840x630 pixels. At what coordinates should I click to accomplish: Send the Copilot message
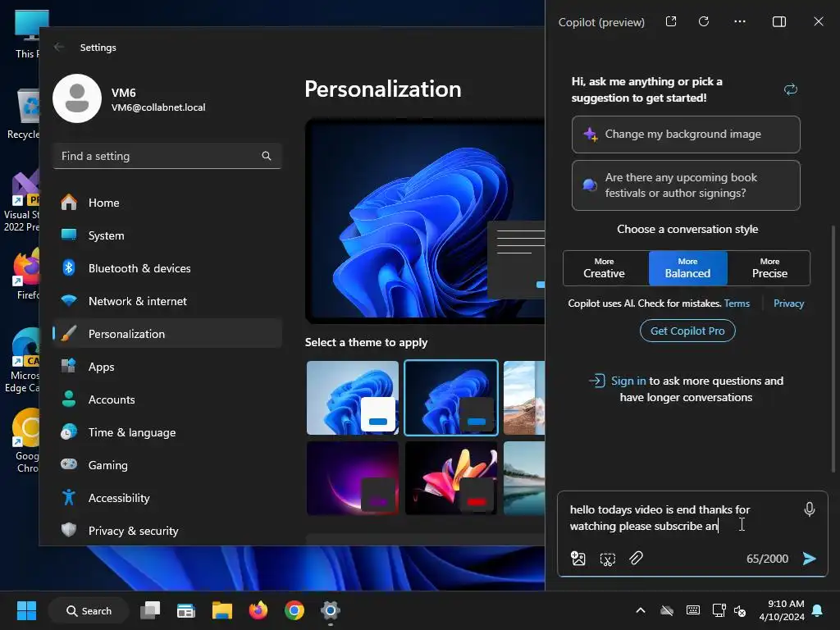(x=810, y=559)
